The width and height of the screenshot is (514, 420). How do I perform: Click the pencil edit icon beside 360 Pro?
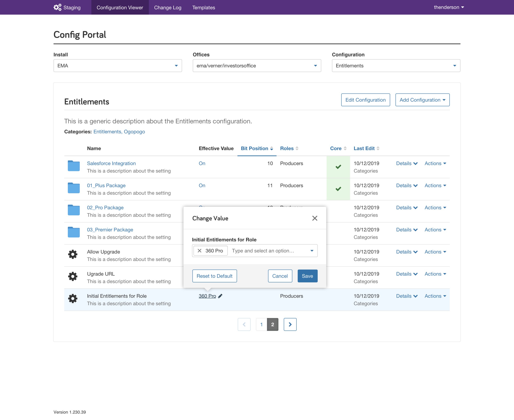click(x=220, y=296)
